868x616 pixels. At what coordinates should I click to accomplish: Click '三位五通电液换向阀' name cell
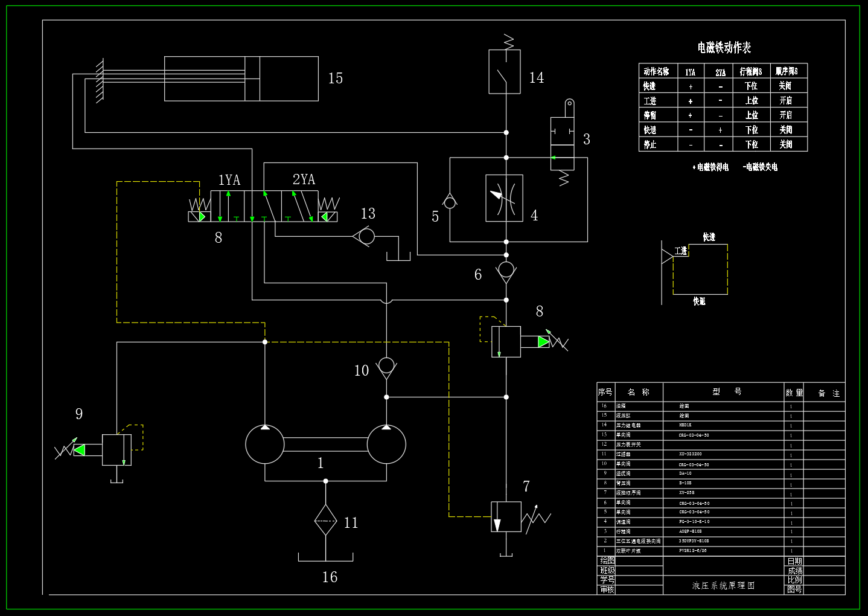point(639,542)
